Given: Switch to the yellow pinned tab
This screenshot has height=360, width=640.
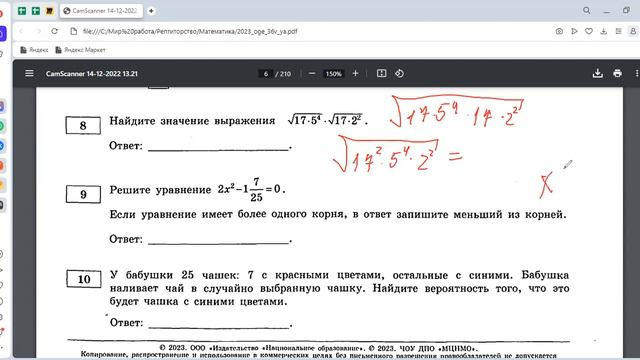Looking at the screenshot, I should [x=49, y=11].
